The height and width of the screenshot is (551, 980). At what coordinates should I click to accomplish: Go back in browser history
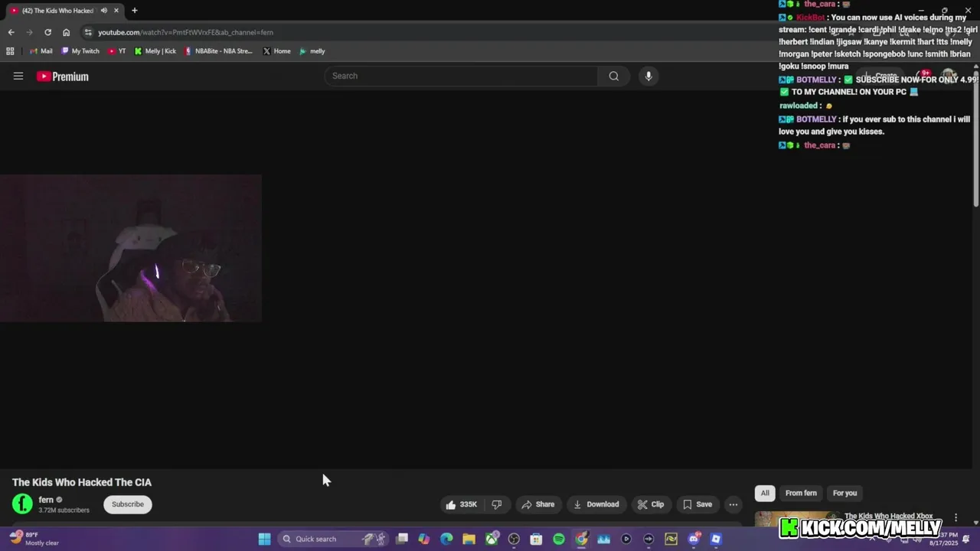coord(11,32)
